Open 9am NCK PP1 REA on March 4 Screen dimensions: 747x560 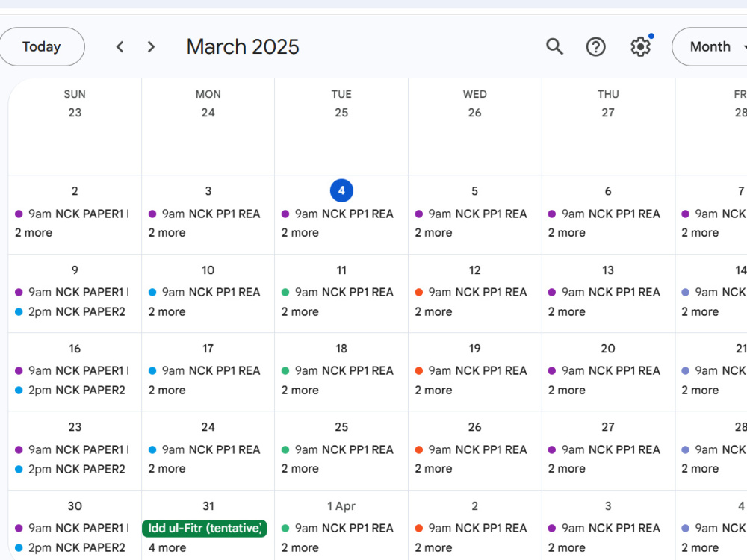(338, 214)
